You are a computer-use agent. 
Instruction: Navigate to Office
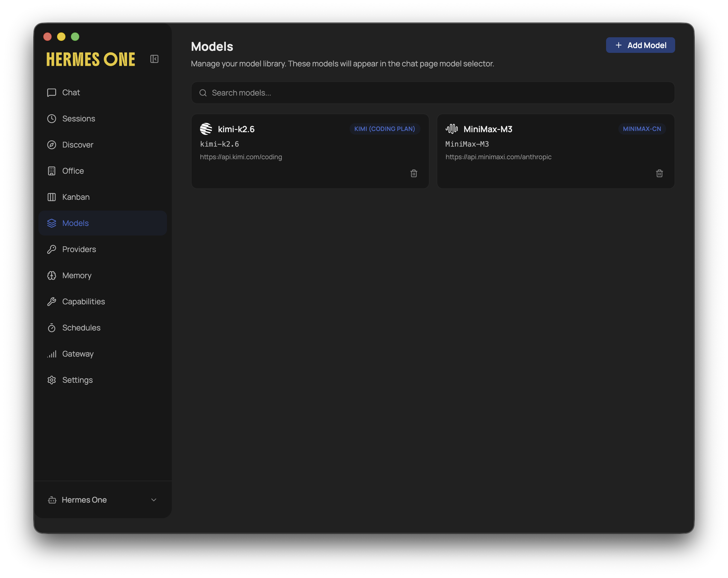coord(103,171)
